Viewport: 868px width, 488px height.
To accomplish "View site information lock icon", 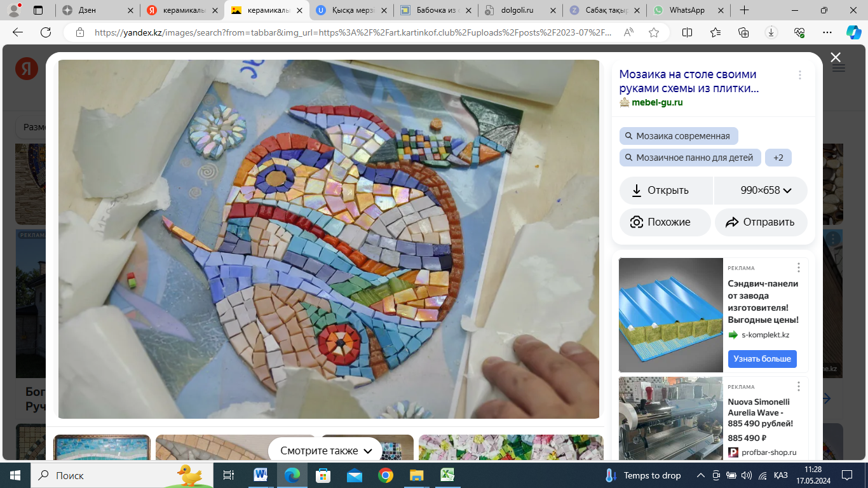I will click(x=79, y=32).
